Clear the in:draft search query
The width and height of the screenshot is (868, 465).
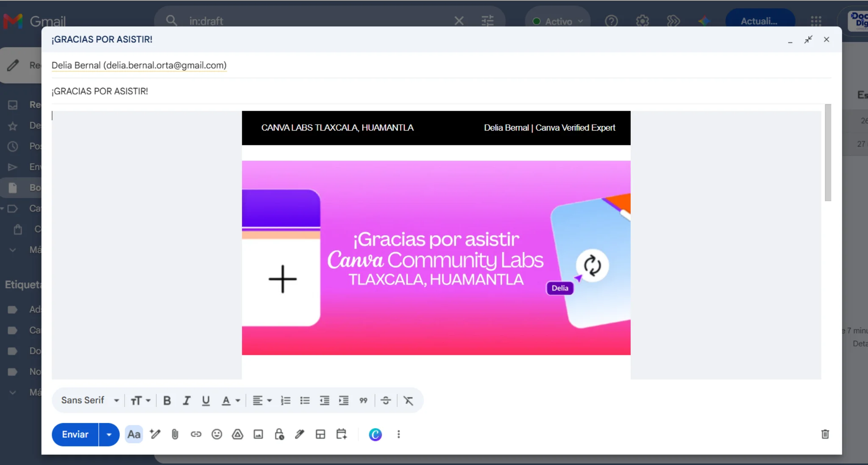tap(459, 21)
